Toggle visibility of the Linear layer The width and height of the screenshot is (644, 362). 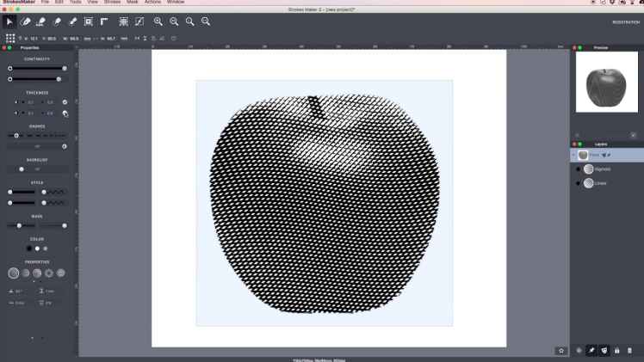click(x=578, y=183)
